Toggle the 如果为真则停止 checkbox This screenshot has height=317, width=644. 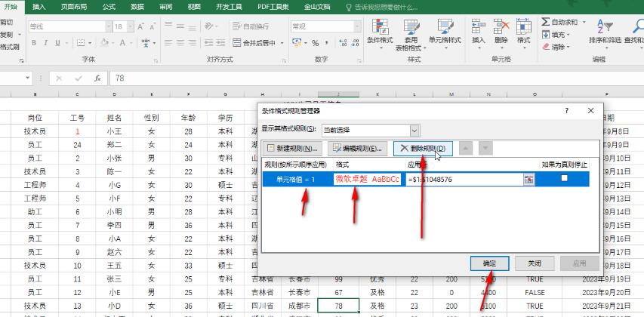(564, 178)
